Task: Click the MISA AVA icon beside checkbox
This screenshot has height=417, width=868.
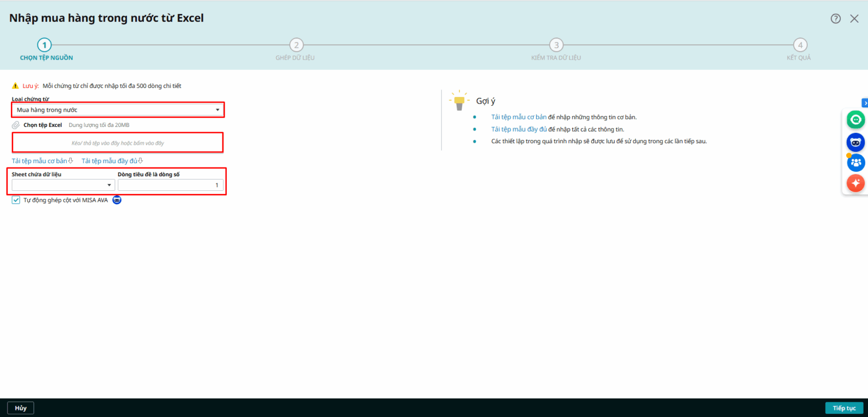Action: (x=117, y=200)
